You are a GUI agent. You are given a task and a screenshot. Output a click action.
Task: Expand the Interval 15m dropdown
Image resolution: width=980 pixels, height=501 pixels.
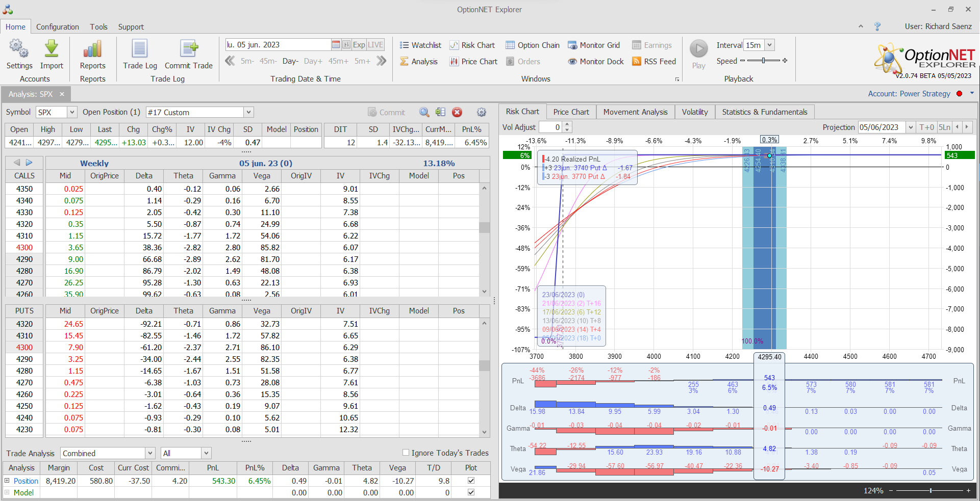[x=769, y=45]
